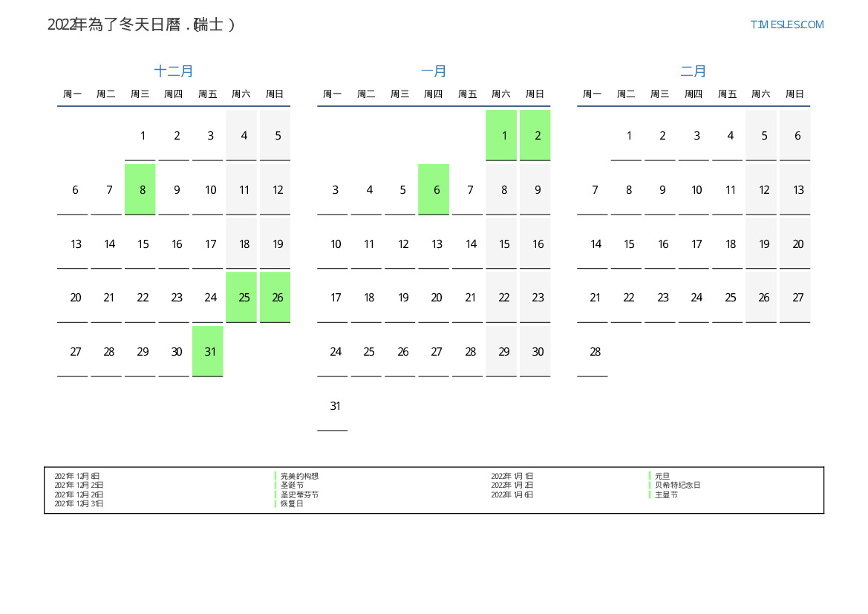Click the 周日 header in February
The height and width of the screenshot is (614, 868).
(794, 94)
